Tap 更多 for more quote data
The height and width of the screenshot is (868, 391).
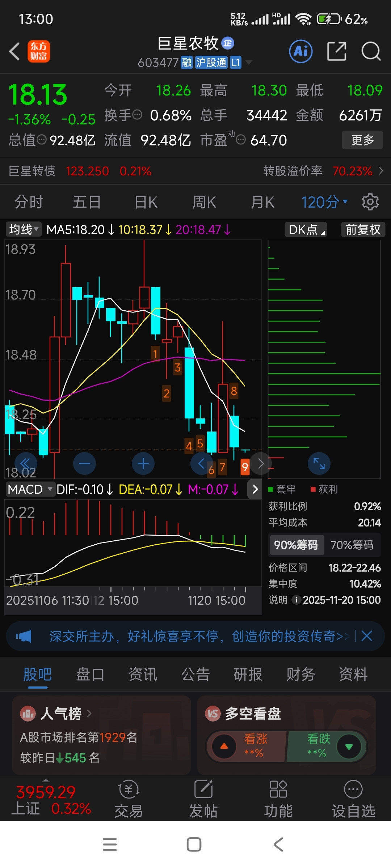pos(362,140)
